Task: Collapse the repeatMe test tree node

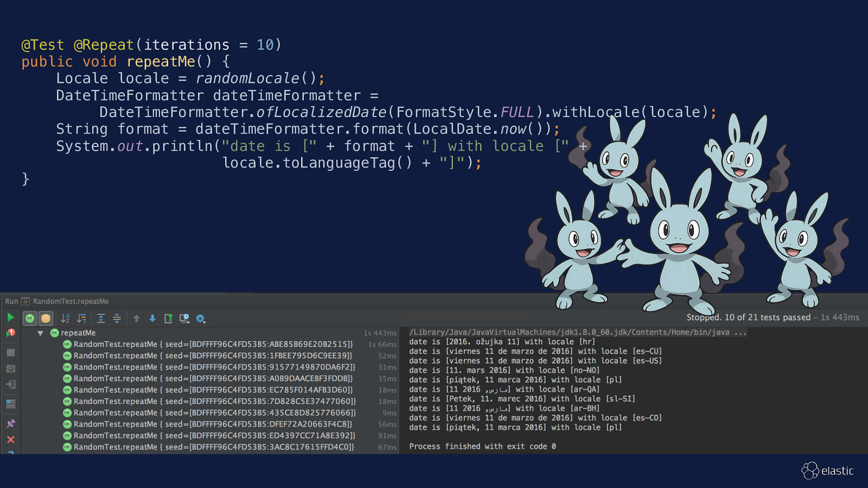Action: click(40, 333)
